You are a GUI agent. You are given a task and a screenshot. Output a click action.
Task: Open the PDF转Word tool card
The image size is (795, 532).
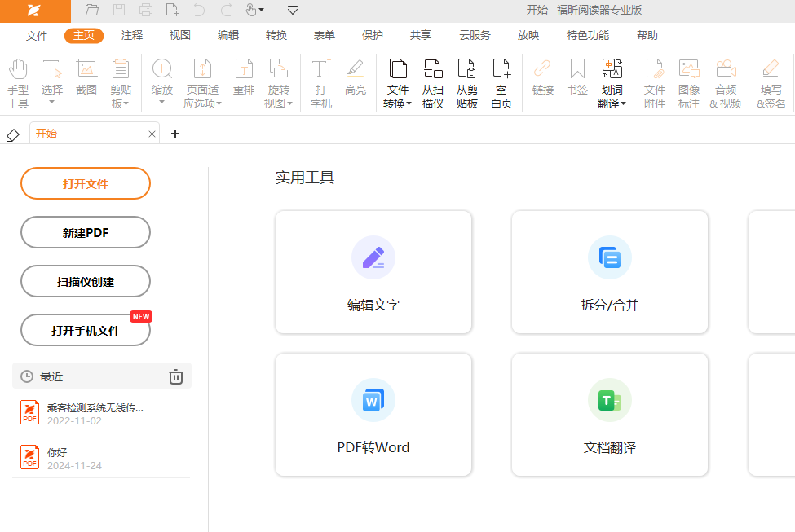coord(373,415)
